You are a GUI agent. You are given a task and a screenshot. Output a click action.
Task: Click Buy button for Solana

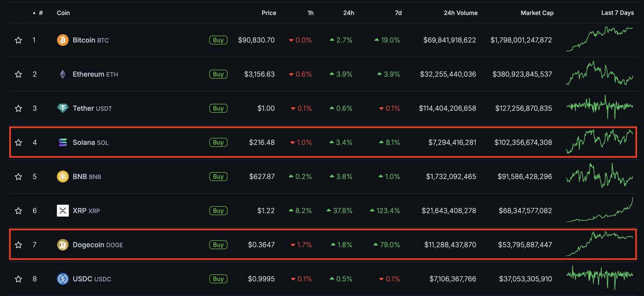[x=218, y=143]
